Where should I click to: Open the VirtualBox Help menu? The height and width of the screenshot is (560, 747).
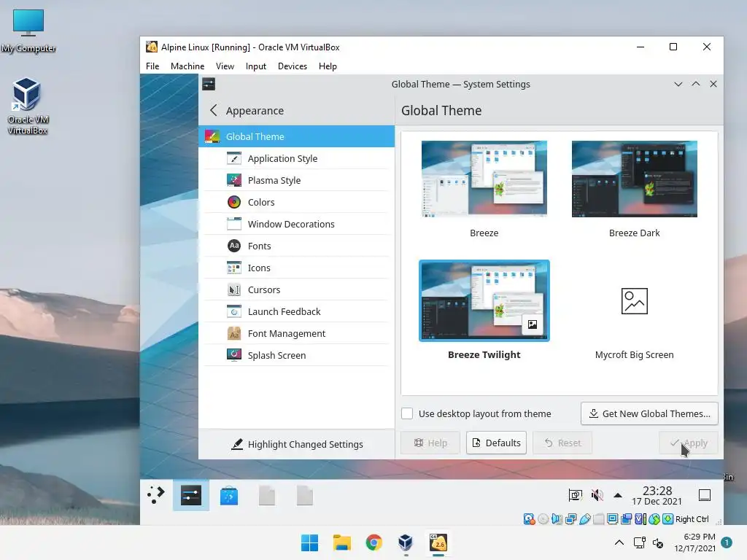point(328,66)
